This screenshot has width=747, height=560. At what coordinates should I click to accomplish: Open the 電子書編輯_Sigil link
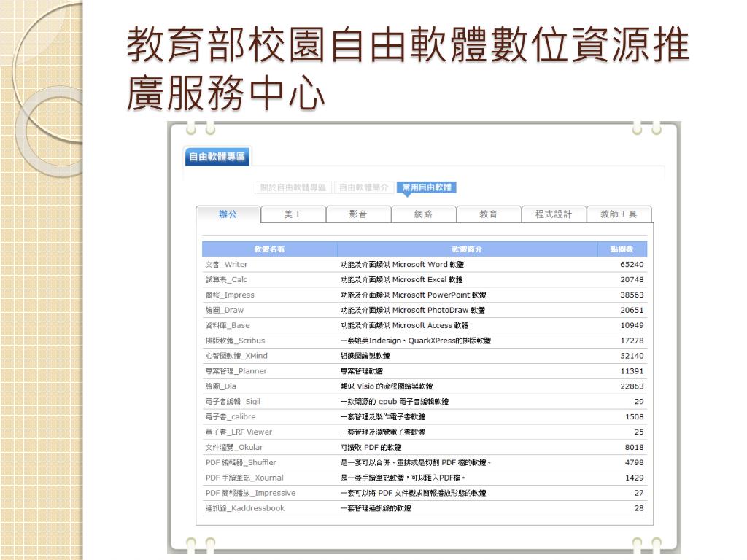[x=233, y=402]
